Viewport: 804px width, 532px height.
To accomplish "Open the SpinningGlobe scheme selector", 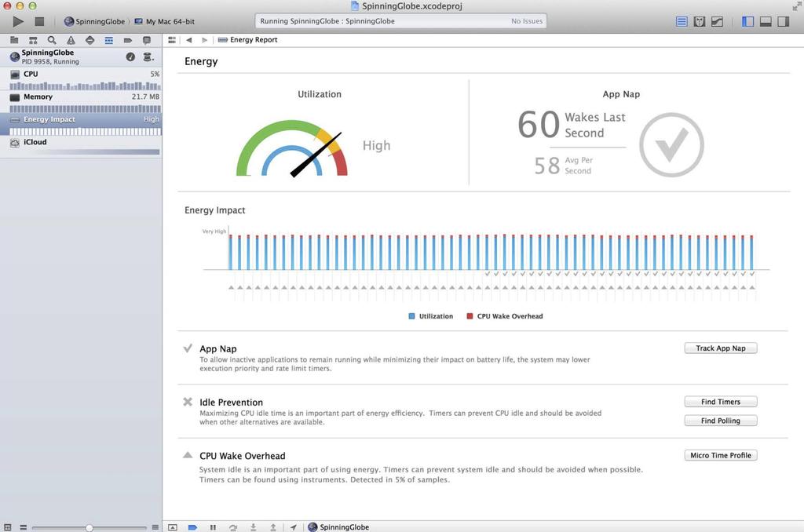I will [94, 21].
